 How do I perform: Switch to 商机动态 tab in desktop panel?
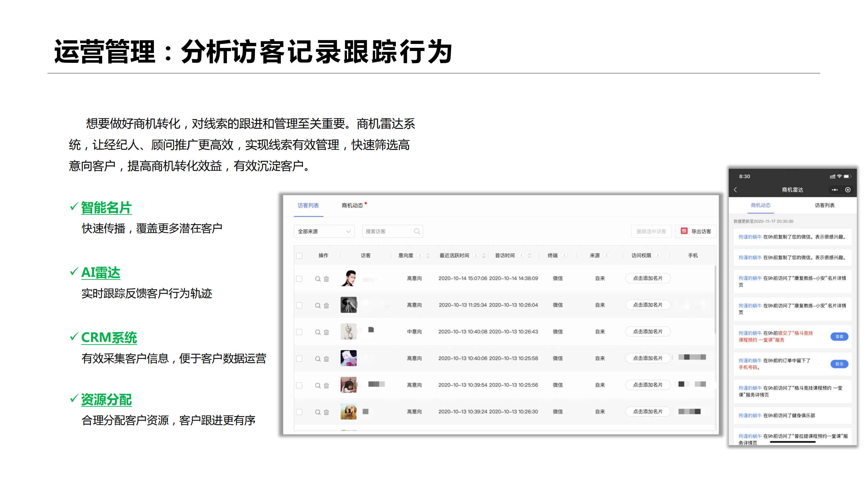[352, 205]
